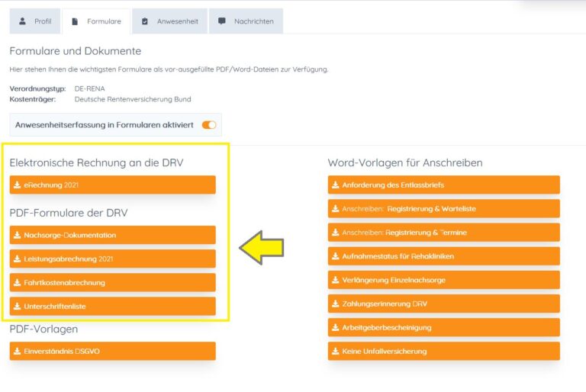
Task: Toggle Anwesenheitserfassung in Formularen switch
Action: point(208,124)
